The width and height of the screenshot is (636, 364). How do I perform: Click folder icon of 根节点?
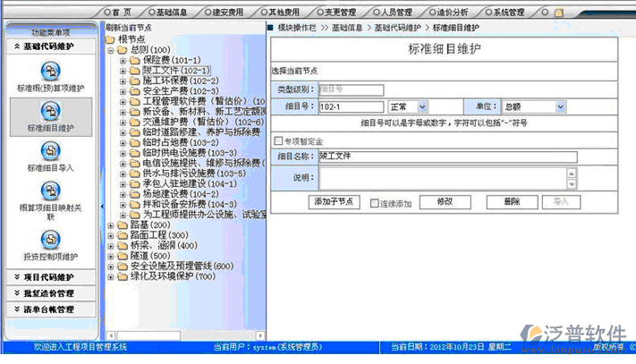(x=110, y=39)
